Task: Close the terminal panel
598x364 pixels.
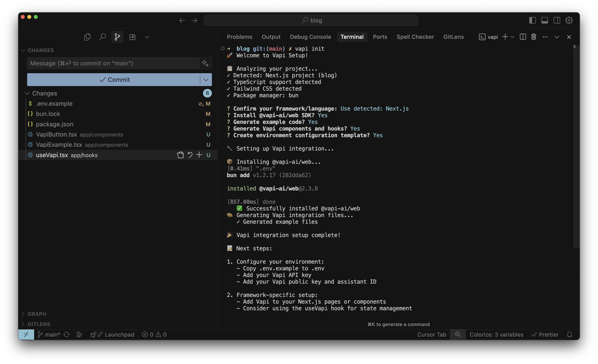Action: click(x=569, y=37)
